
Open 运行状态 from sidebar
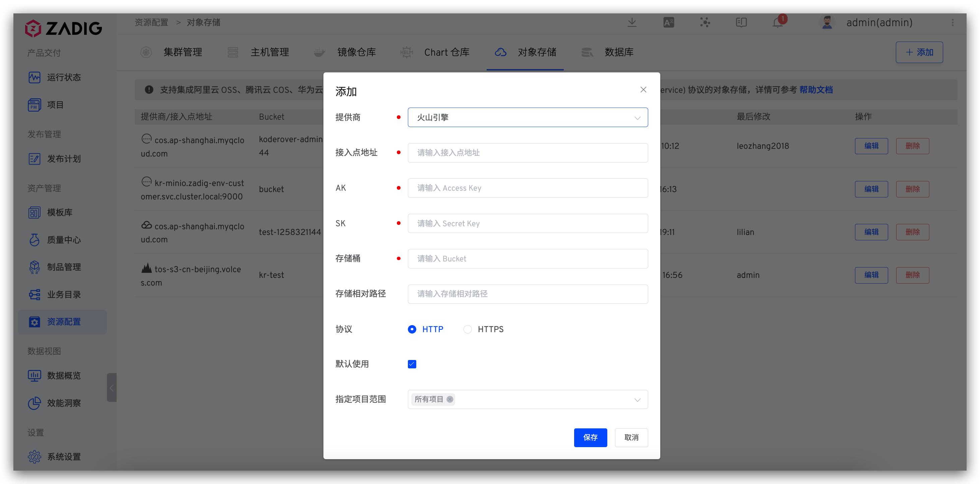pos(64,77)
